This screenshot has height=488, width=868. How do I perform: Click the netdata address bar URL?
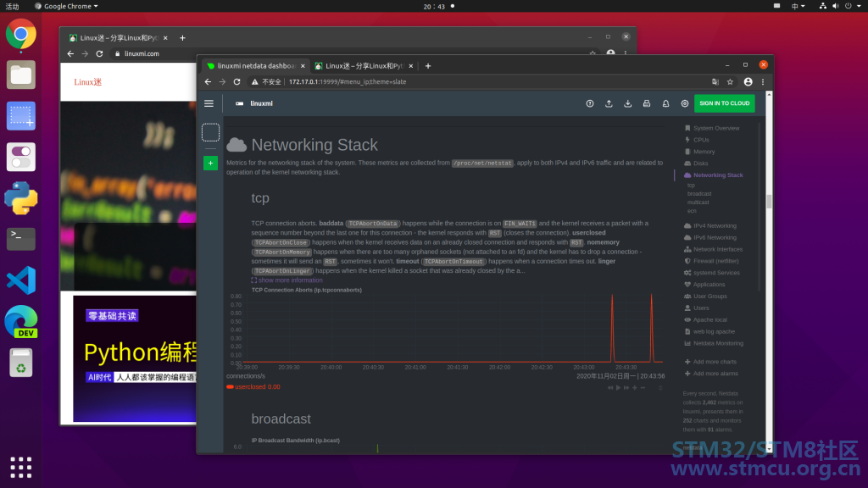point(347,82)
